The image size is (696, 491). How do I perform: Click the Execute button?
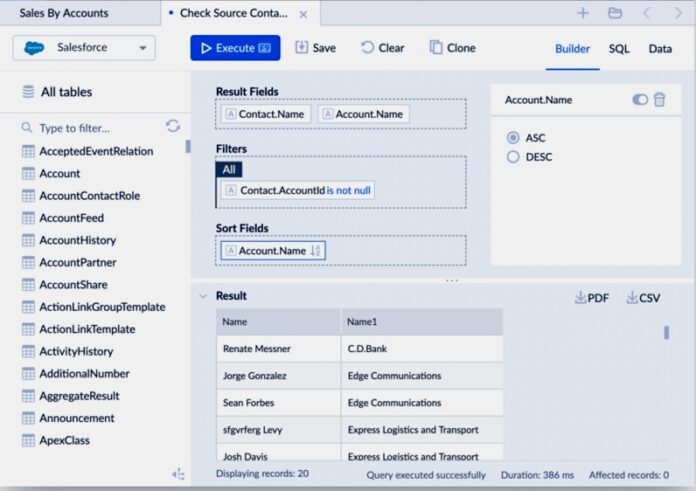tap(235, 48)
